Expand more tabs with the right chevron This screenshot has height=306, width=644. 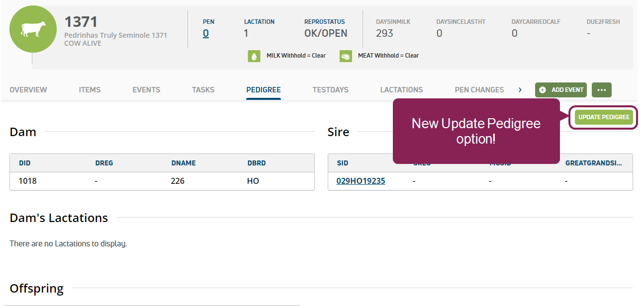click(520, 90)
